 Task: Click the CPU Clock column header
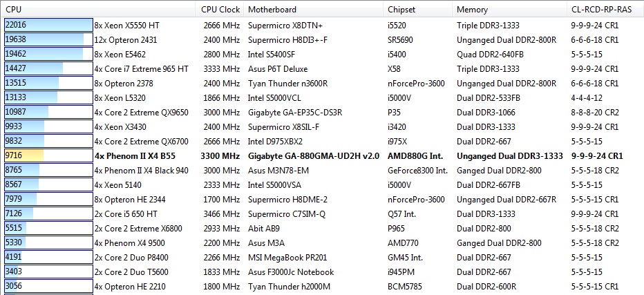click(x=220, y=10)
